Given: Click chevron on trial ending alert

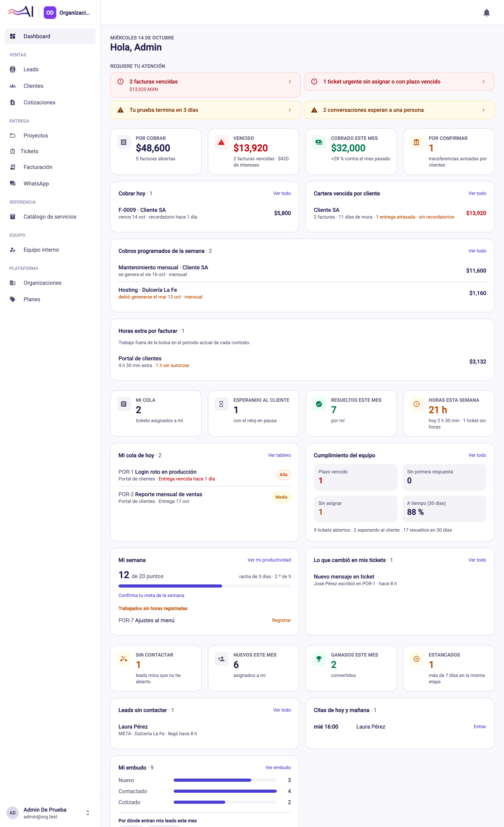Looking at the screenshot, I should [x=290, y=110].
